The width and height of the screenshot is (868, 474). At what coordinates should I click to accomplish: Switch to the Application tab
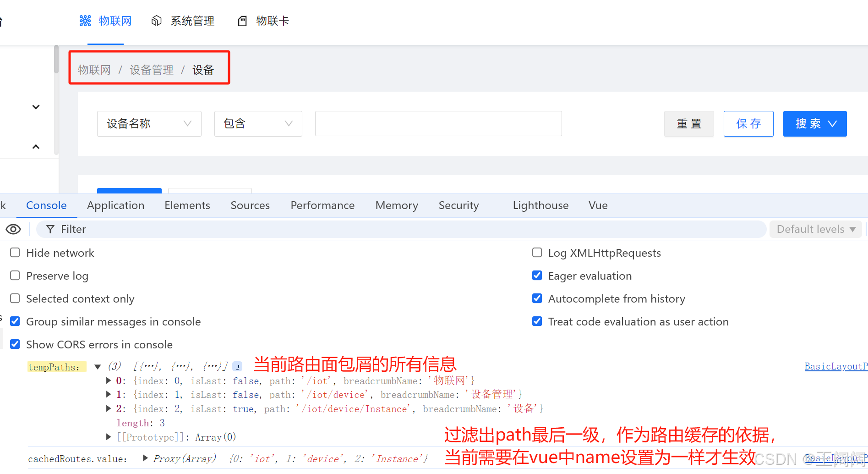click(116, 205)
